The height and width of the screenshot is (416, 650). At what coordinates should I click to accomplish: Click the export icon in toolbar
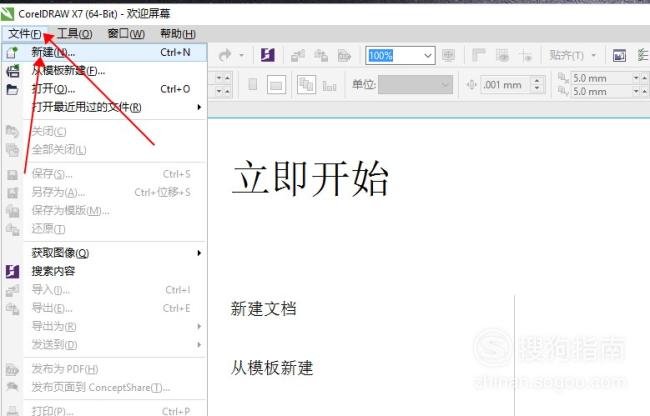point(321,55)
